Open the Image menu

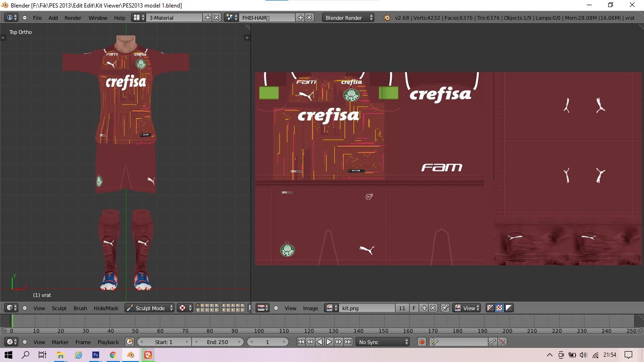click(310, 308)
